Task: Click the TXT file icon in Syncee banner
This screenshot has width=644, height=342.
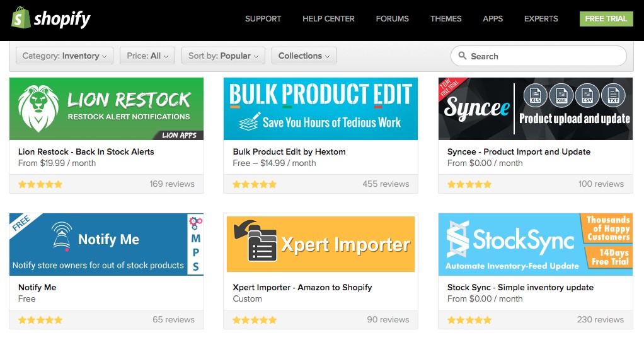Action: coord(613,95)
